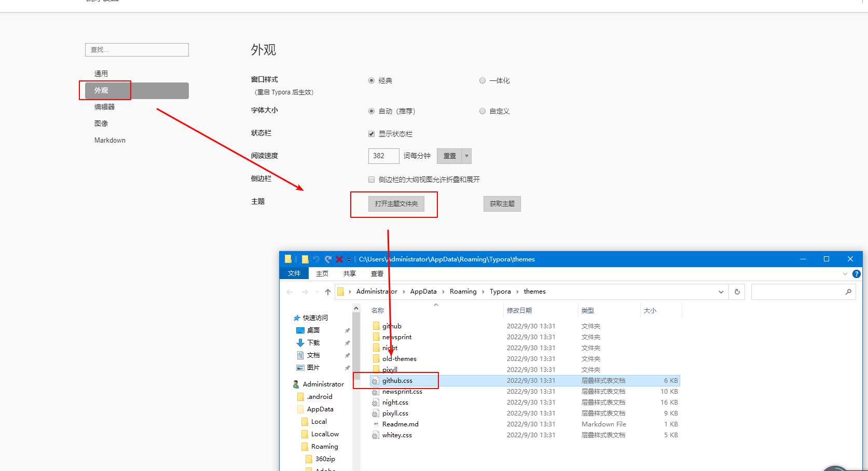Screen dimensions: 868x471
Task: Sort files by the 类型 column header
Action: point(588,311)
